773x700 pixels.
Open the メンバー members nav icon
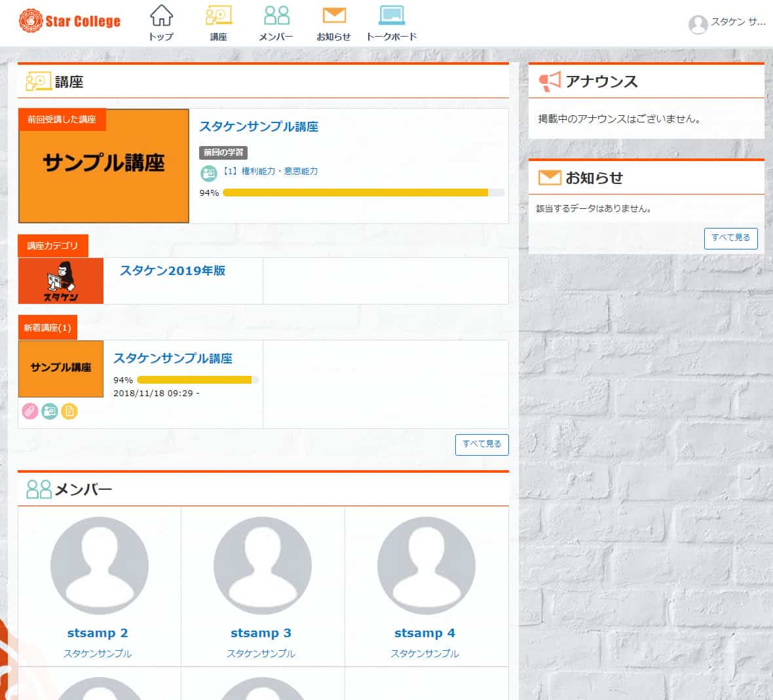276,15
